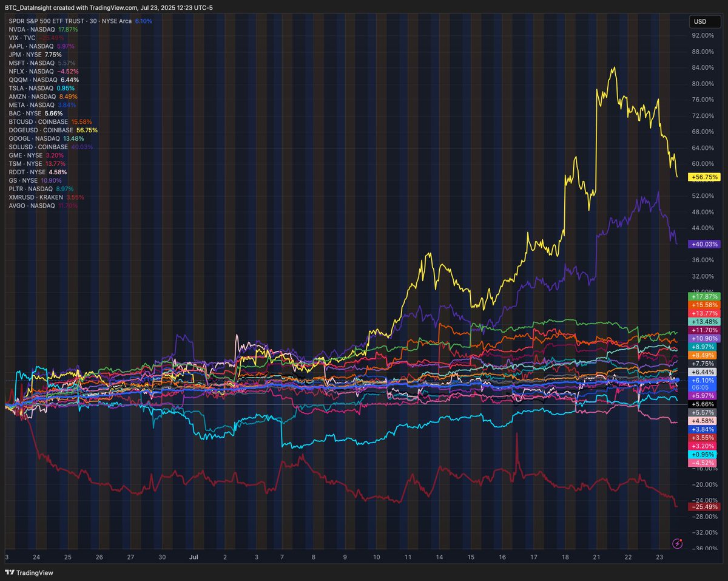
Task: Click the TradingView logo at the bottom-left
Action: coord(29,573)
